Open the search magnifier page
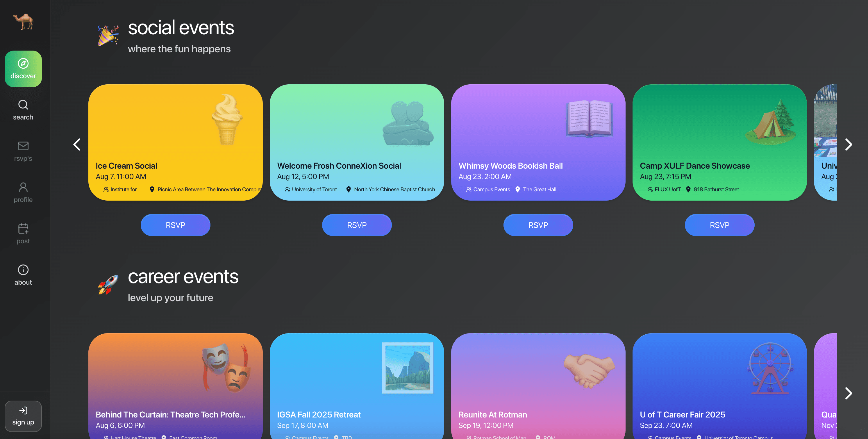 (x=23, y=110)
